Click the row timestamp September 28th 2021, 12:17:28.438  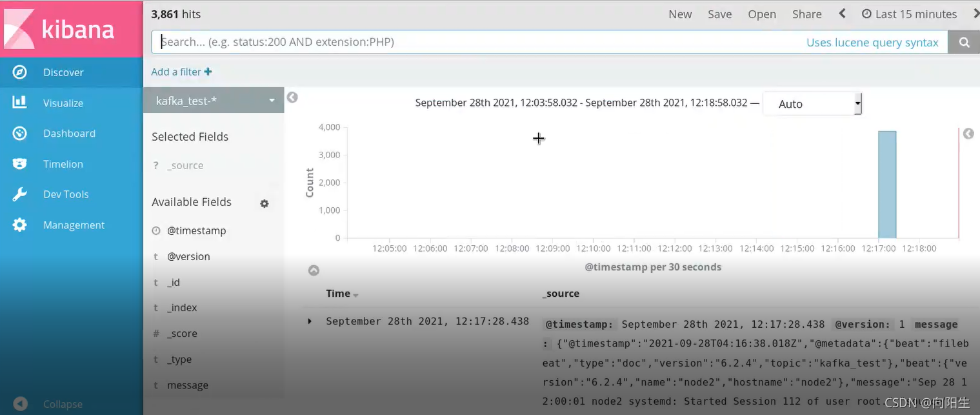pos(427,321)
